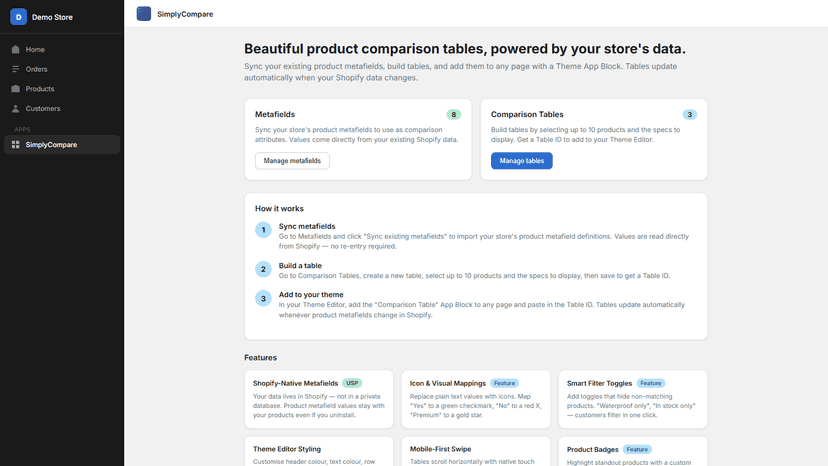The image size is (828, 466).
Task: Click the Manage tables button
Action: (522, 161)
